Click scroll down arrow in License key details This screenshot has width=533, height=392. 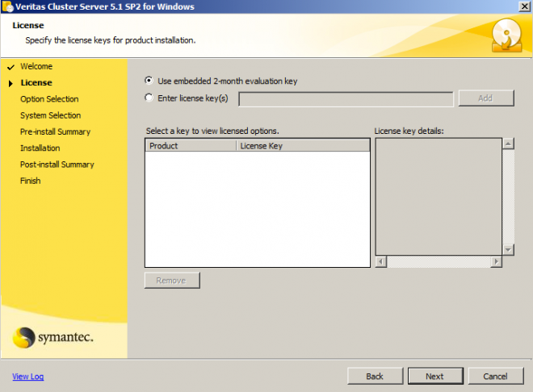tap(508, 250)
